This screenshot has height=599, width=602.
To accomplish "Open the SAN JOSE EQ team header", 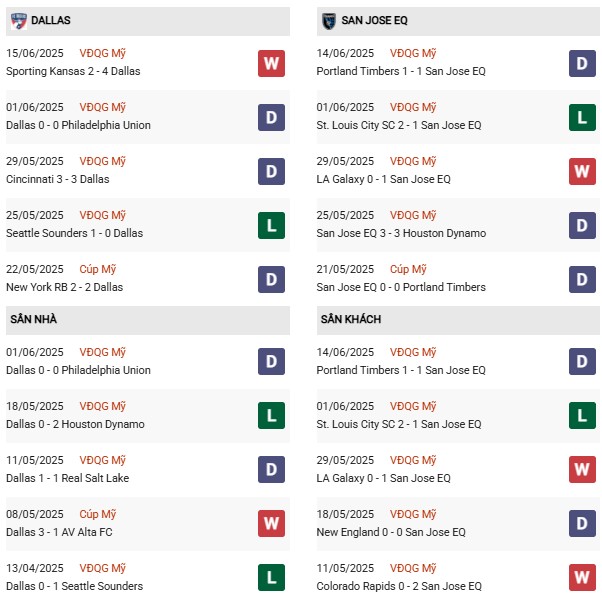I will (458, 21).
